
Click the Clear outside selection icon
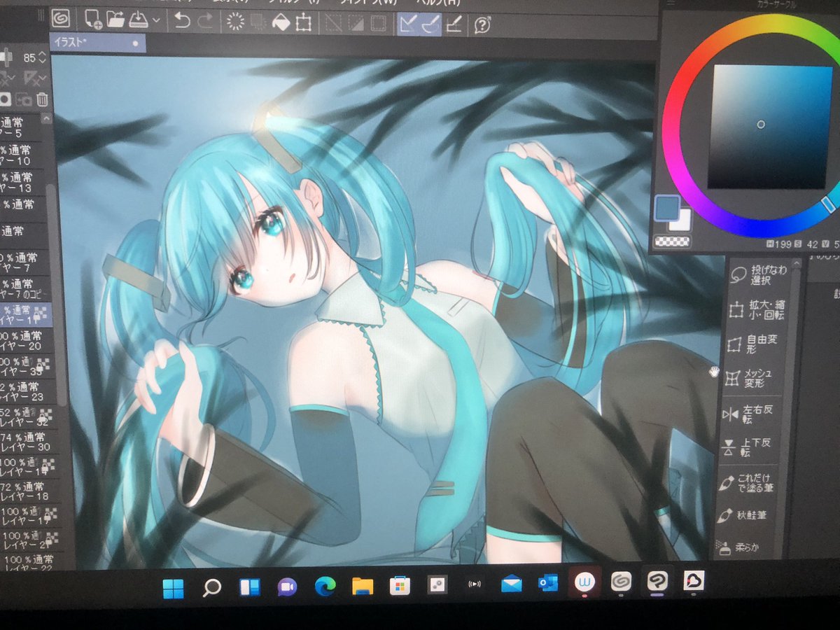(x=257, y=22)
